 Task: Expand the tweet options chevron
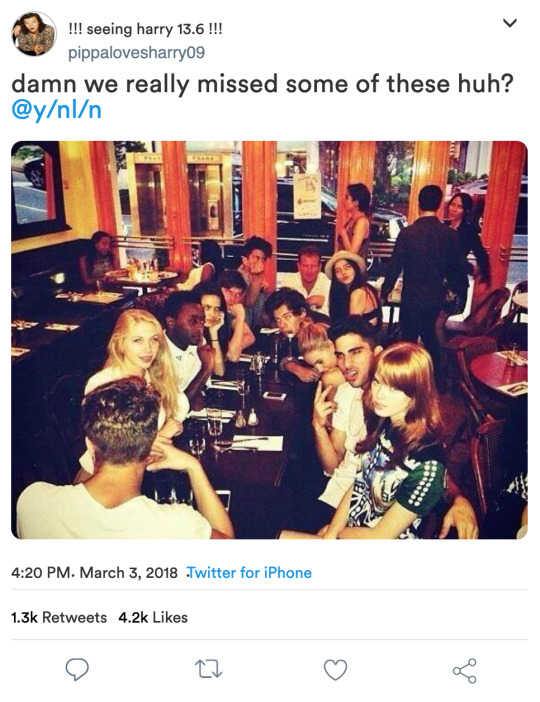coord(510,22)
